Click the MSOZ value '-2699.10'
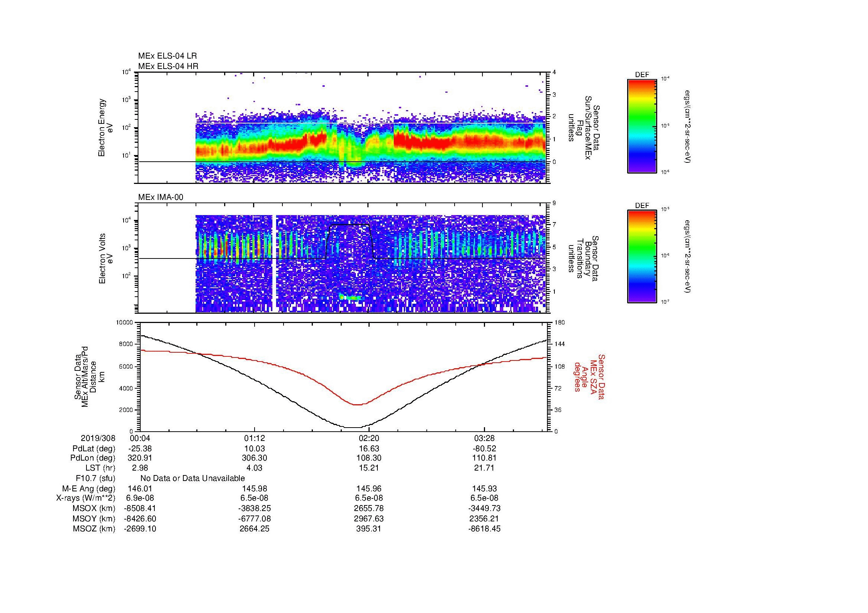This screenshot has height=613, width=868. (140, 529)
